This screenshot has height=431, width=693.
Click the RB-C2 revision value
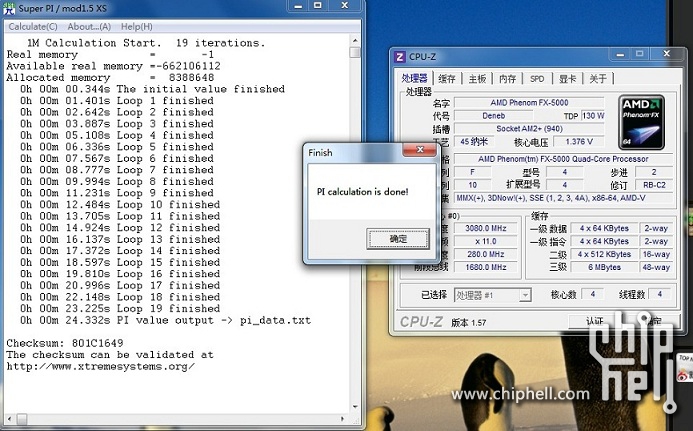point(654,185)
